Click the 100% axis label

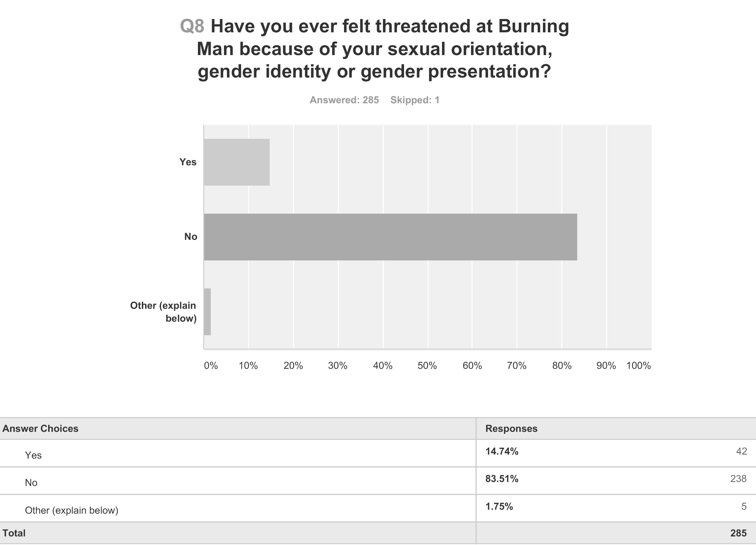(x=638, y=366)
